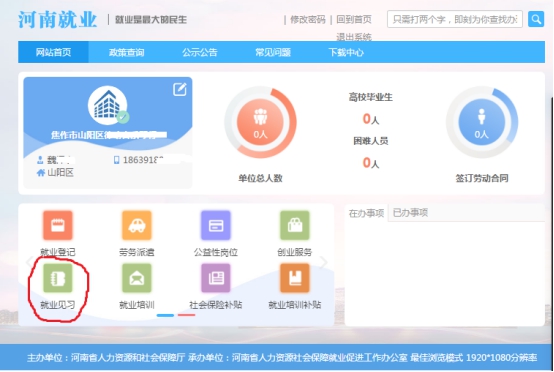Click the 山阳区 home icon

(x=41, y=172)
